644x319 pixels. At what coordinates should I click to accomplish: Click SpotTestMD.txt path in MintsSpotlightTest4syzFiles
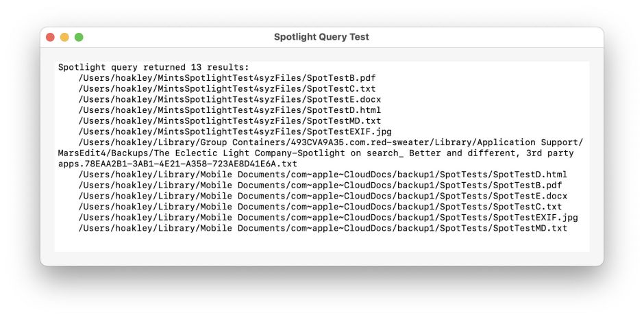click(x=230, y=121)
